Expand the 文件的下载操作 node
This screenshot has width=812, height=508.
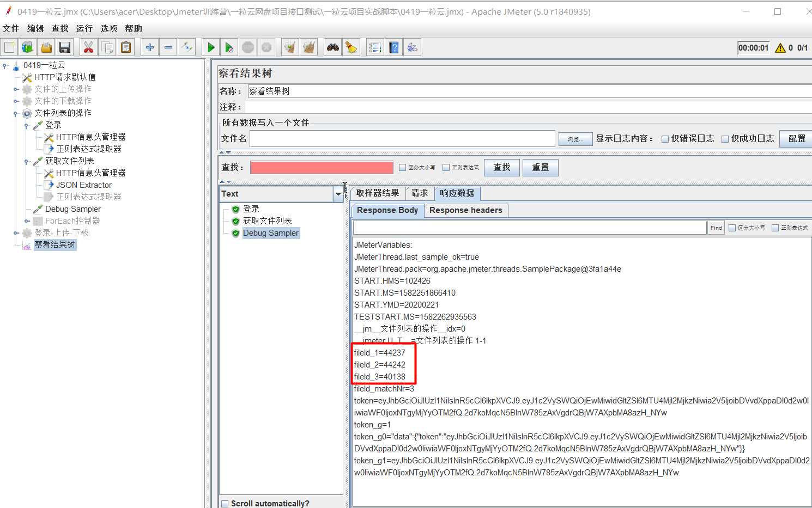point(16,101)
